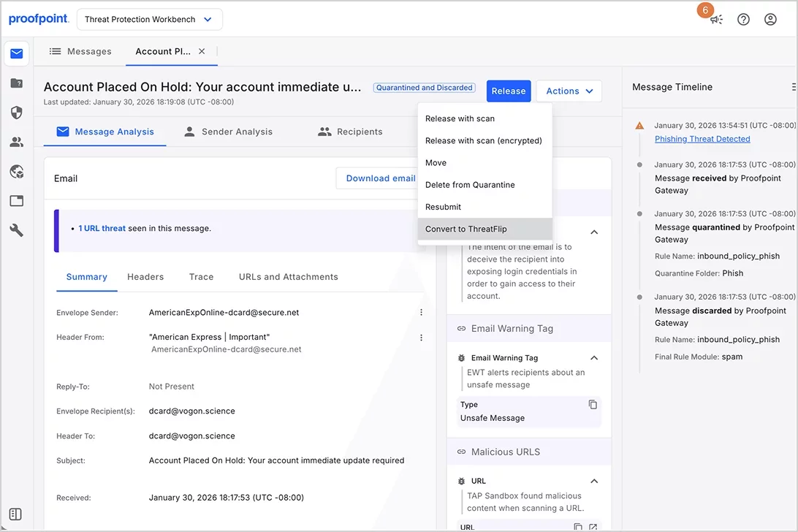Click 'AmericanExpOnline-dcard@secure.net' envelope sender value
This screenshot has width=798, height=532.
pos(224,313)
